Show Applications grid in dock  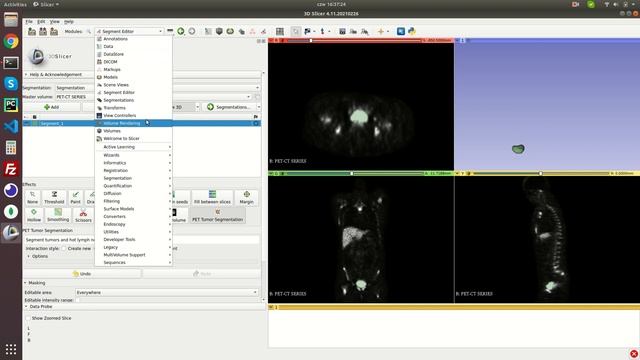[x=11, y=349]
